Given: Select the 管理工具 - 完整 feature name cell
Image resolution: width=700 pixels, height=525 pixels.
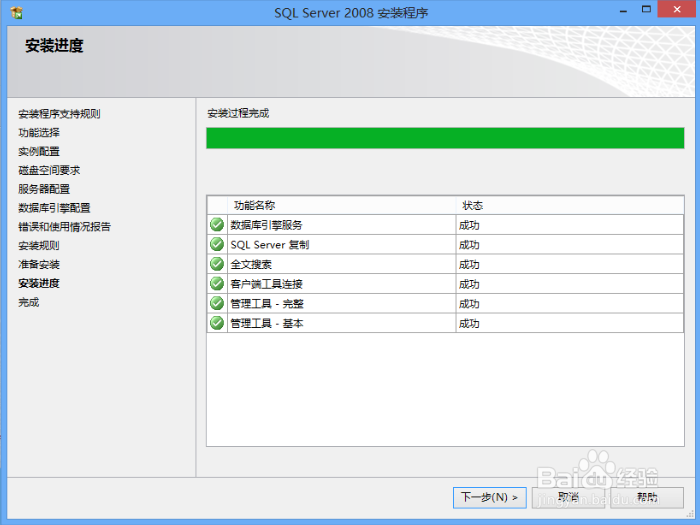Looking at the screenshot, I should click(x=342, y=303).
